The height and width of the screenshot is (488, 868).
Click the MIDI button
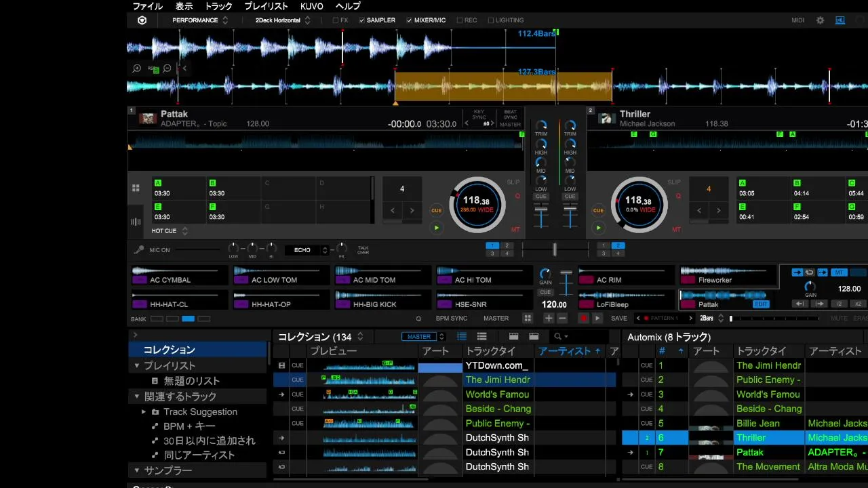tap(797, 20)
